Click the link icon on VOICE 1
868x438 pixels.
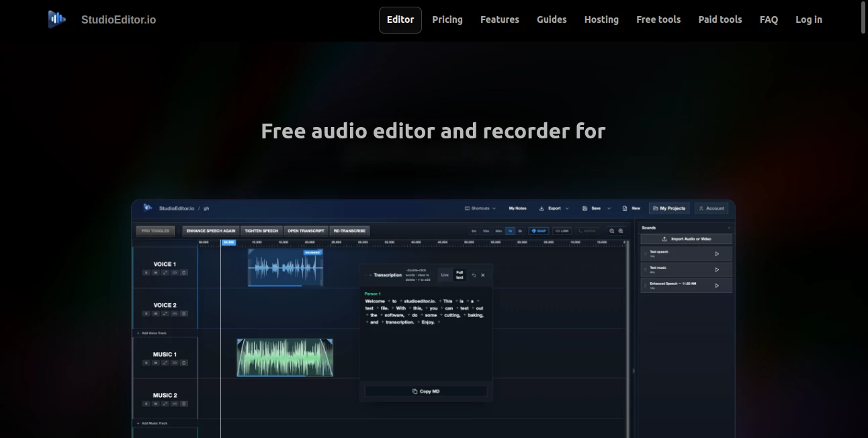click(x=175, y=273)
